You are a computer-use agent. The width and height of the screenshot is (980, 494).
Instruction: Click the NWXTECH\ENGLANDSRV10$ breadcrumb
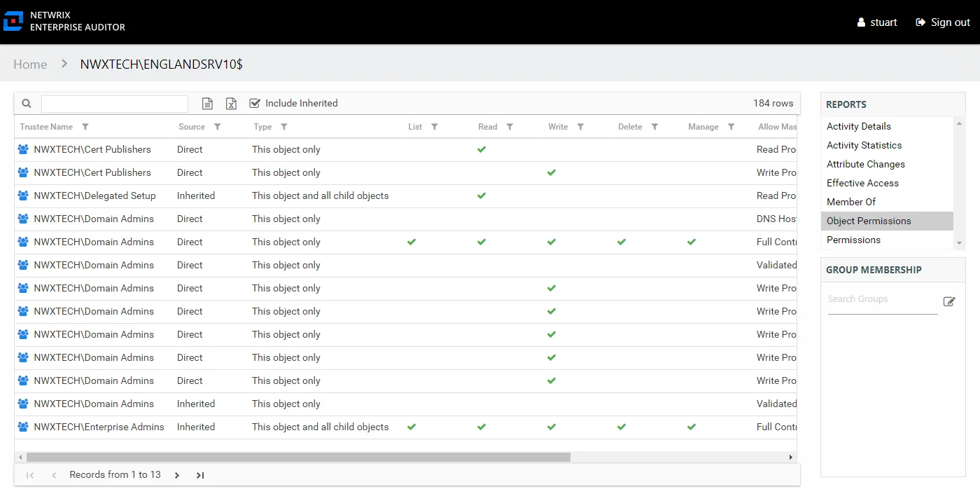(162, 64)
